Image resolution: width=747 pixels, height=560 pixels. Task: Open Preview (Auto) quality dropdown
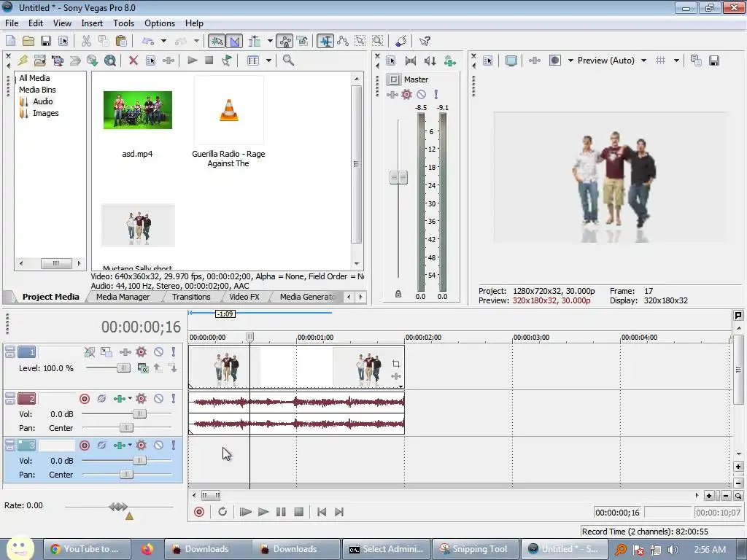tap(643, 61)
